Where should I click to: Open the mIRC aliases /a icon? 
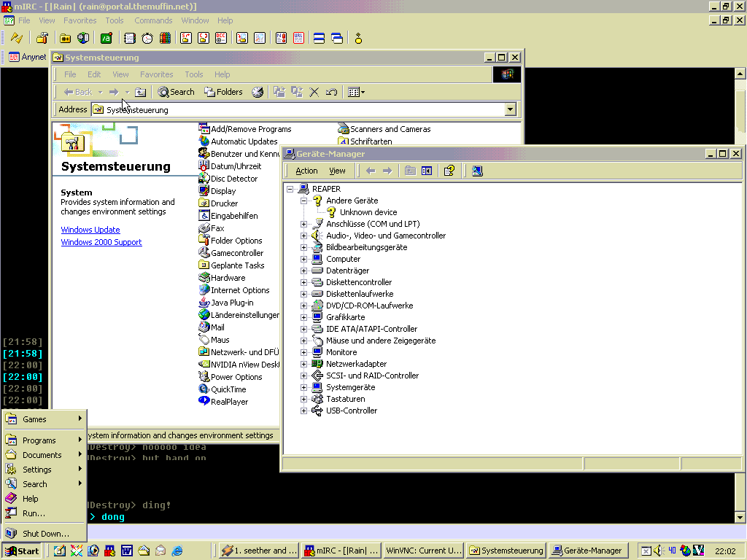pyautogui.click(x=107, y=38)
